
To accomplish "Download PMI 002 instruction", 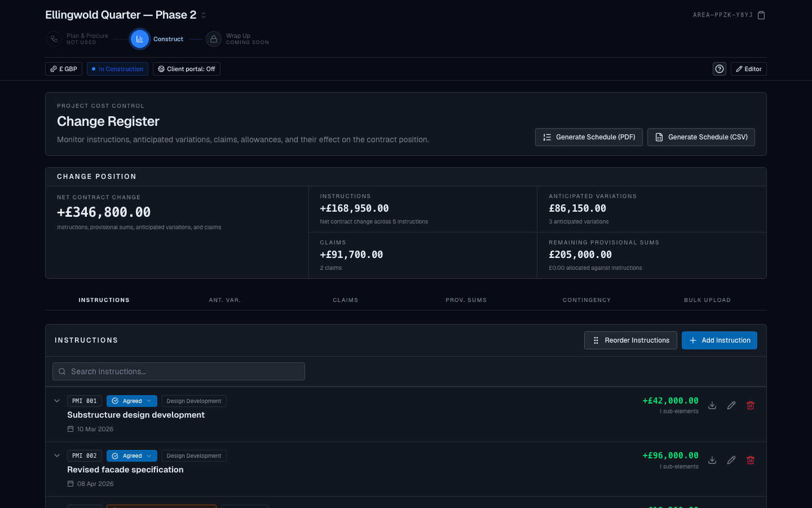I will click(712, 460).
